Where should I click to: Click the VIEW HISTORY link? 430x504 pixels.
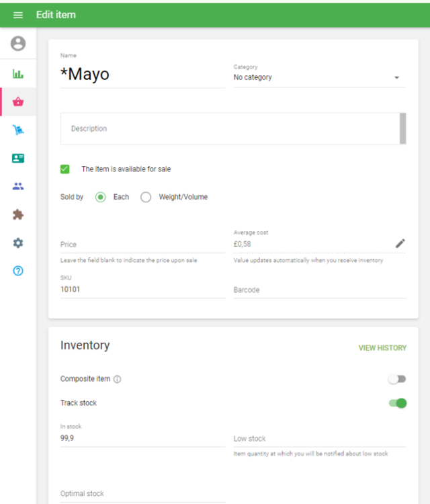tap(382, 348)
